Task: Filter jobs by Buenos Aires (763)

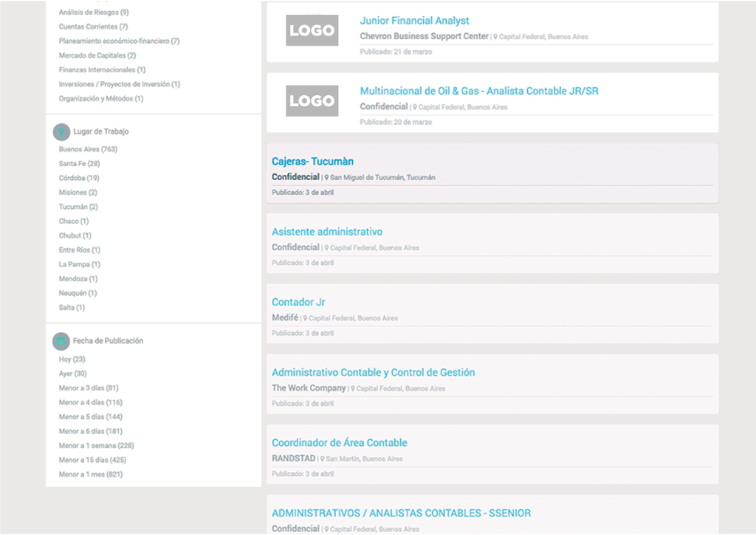Action: [88, 149]
